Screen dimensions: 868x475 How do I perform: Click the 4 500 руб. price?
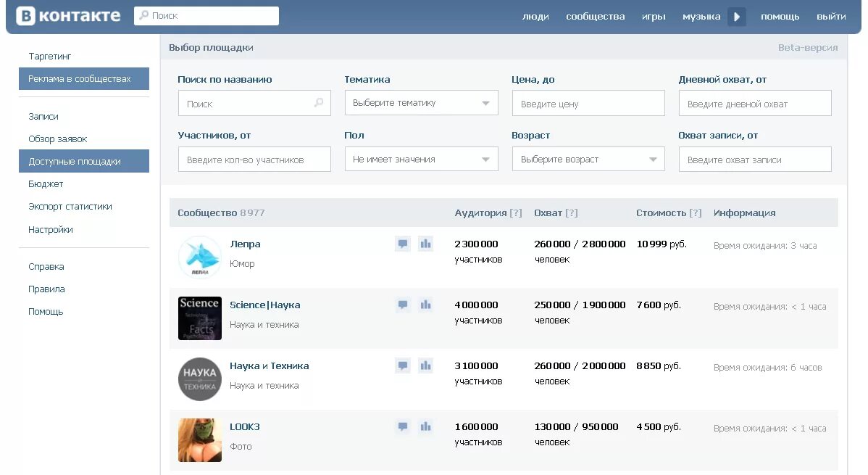click(659, 427)
